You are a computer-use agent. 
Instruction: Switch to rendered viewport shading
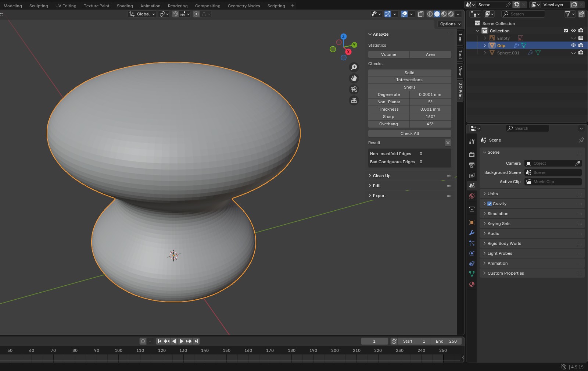click(x=451, y=14)
